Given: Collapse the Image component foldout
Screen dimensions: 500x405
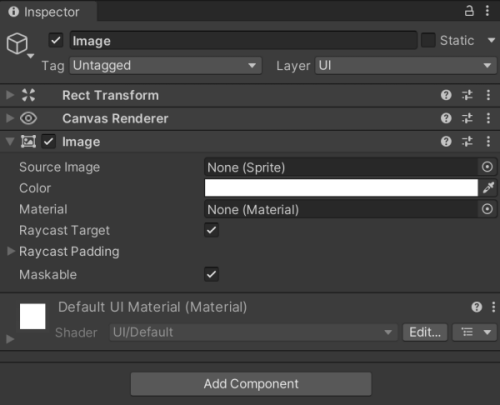Looking at the screenshot, I should (10, 142).
